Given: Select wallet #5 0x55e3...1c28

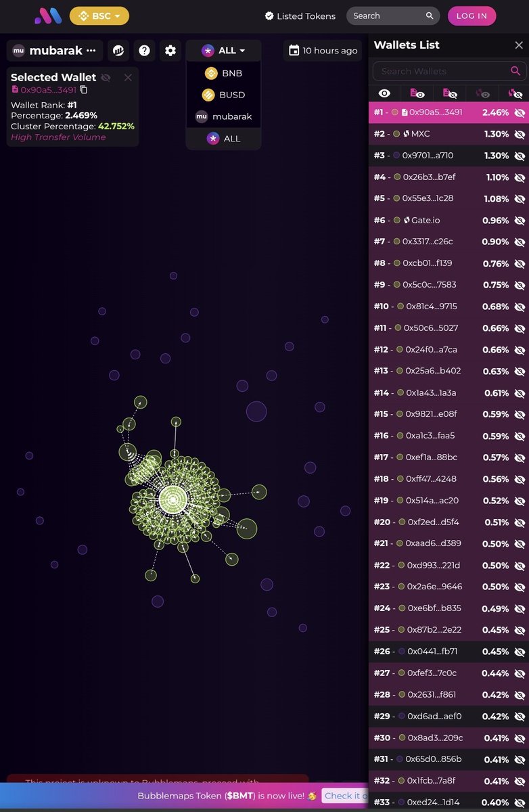Looking at the screenshot, I should [448, 198].
